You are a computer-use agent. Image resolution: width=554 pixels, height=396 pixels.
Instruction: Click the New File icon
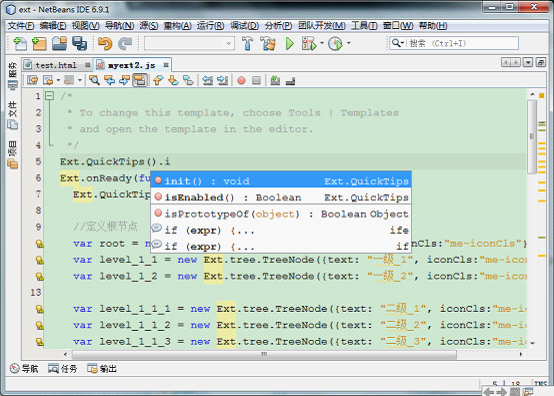tap(20, 43)
